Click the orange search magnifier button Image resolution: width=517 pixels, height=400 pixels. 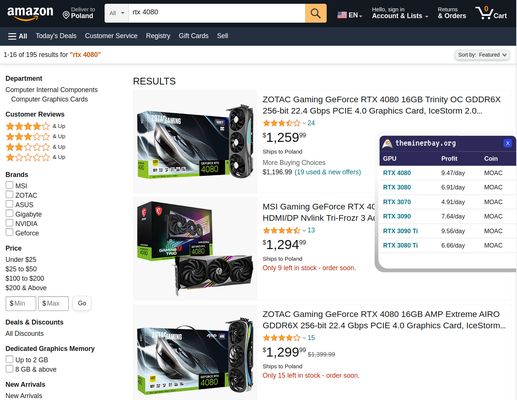[x=315, y=13]
